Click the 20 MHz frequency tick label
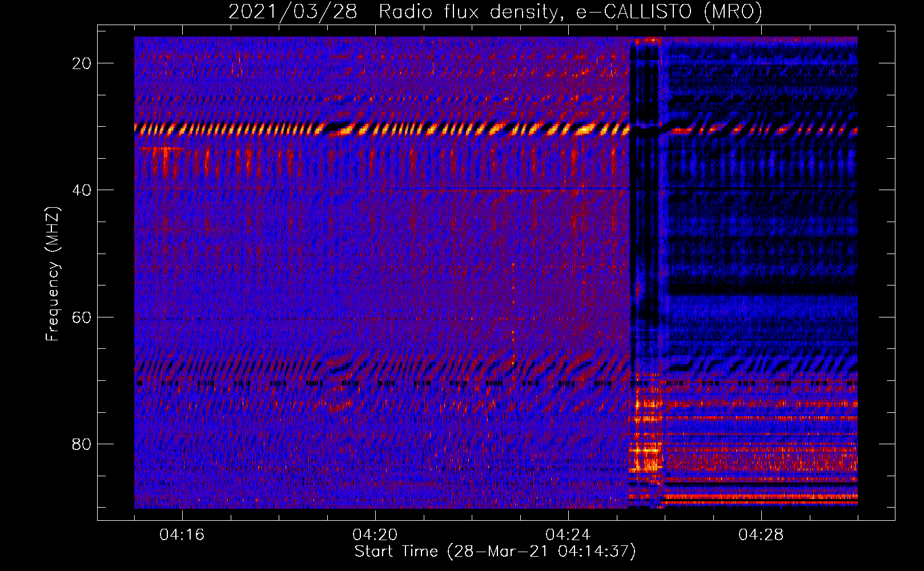The image size is (924, 571). tap(82, 63)
